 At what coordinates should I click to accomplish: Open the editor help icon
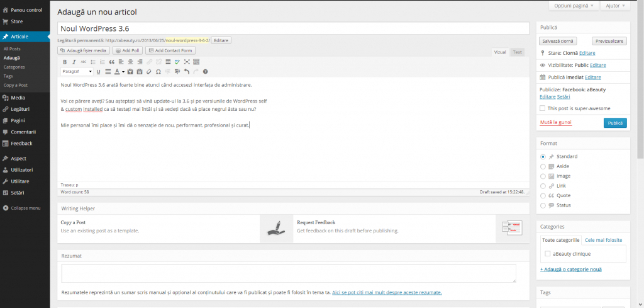(206, 72)
